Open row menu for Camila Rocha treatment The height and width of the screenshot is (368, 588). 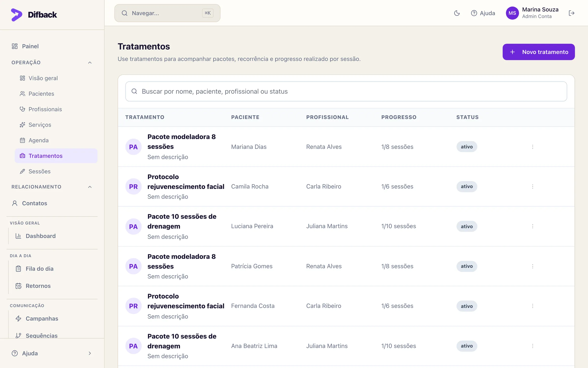533,186
